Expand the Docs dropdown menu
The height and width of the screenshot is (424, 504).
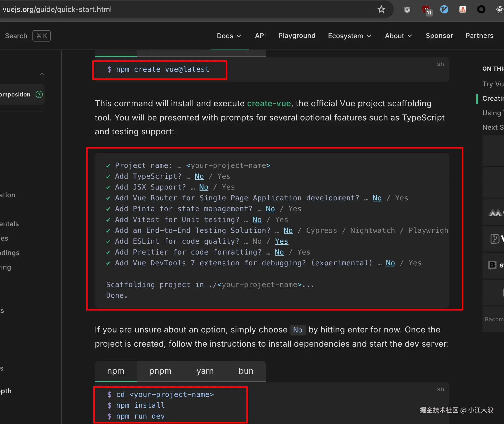[229, 36]
